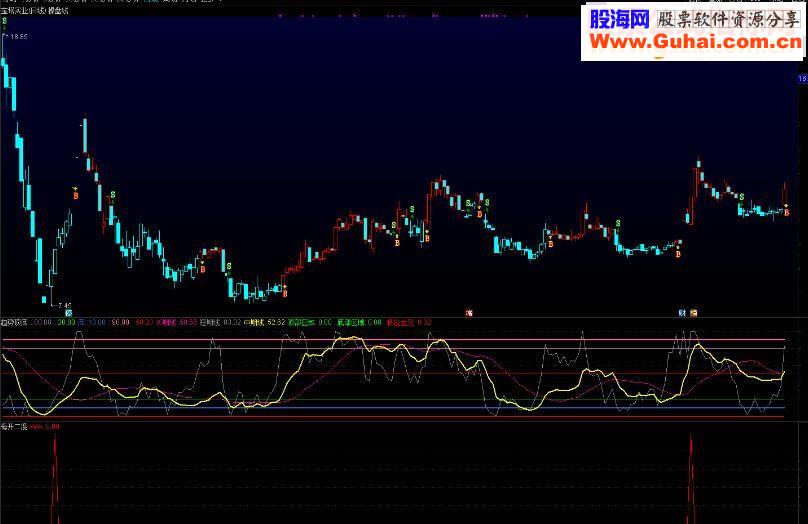This screenshot has height=524, width=808.
Task: Click the green 顶部区域 legend label
Action: [301, 323]
